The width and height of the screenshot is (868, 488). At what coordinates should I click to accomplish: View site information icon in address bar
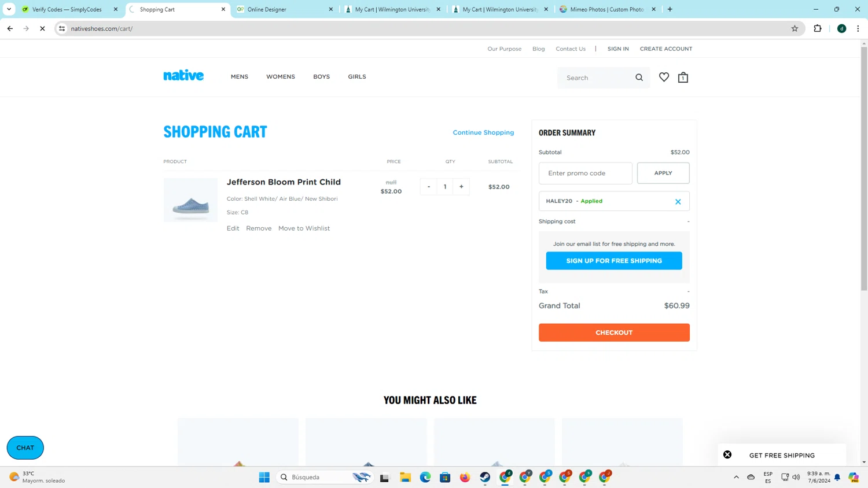click(62, 28)
